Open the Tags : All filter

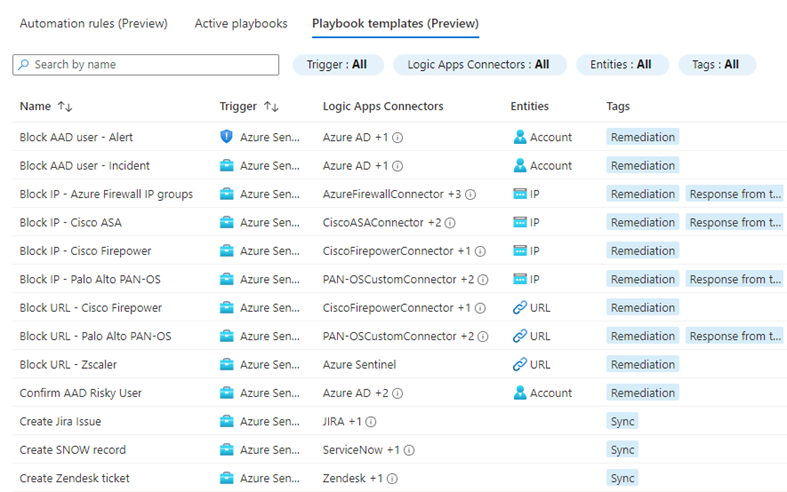(716, 65)
